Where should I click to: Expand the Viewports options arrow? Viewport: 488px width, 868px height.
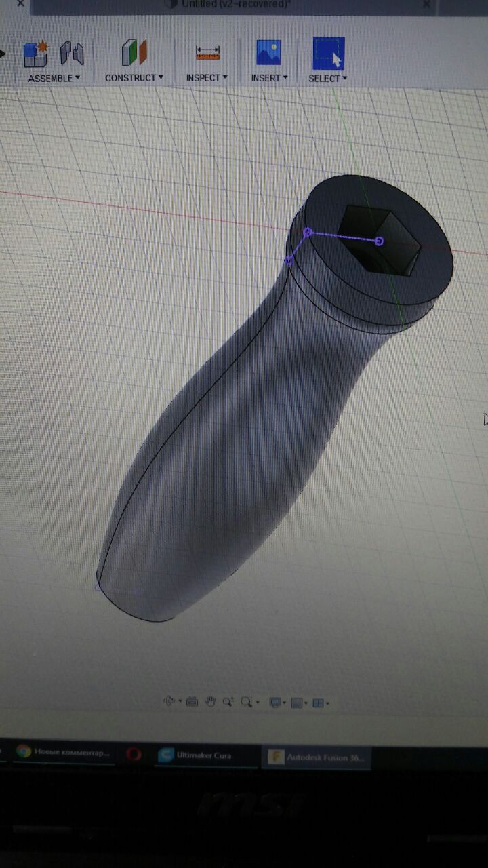click(x=328, y=704)
